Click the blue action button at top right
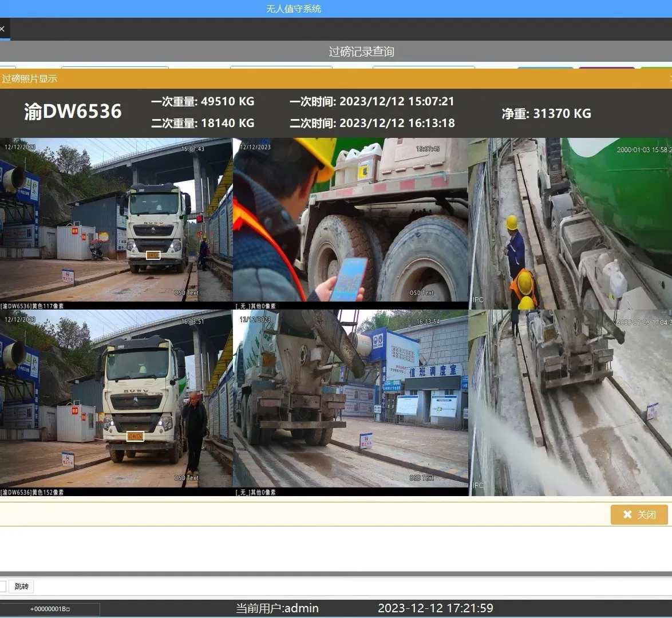Image resolution: width=672 pixels, height=618 pixels. coord(545,68)
